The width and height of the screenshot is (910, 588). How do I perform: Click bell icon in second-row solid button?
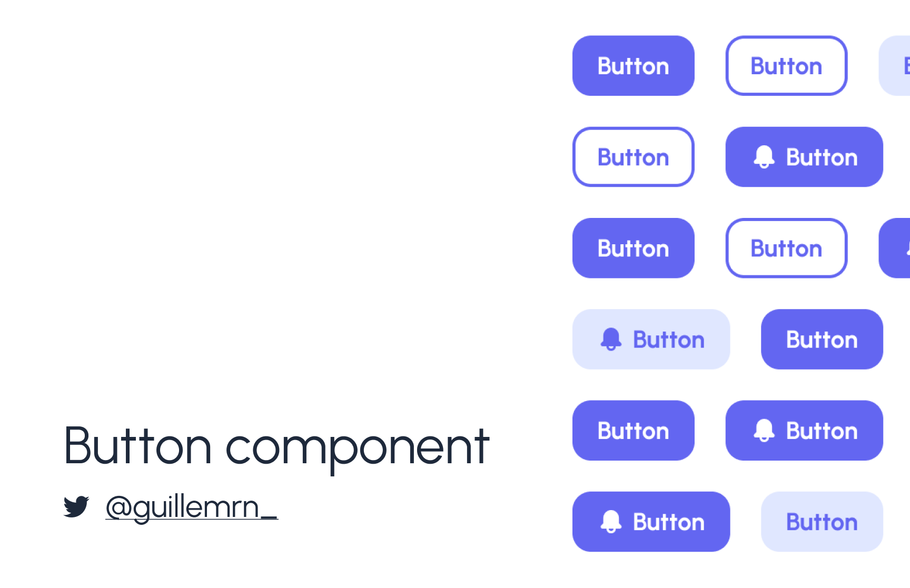point(764,157)
